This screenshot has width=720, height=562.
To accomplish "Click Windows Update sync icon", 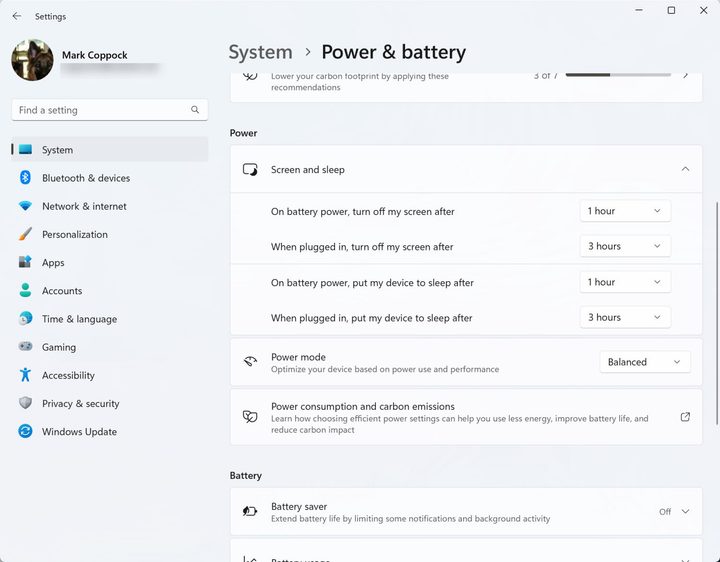I will coord(25,431).
